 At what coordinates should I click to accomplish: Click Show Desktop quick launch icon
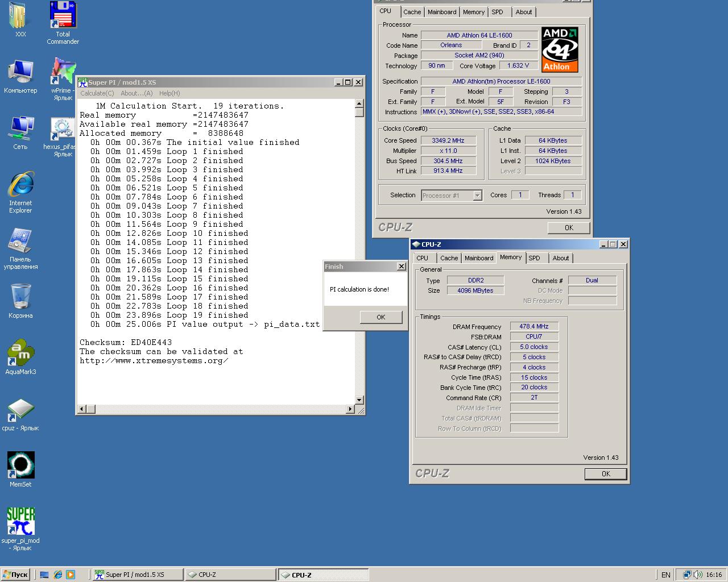tap(44, 575)
